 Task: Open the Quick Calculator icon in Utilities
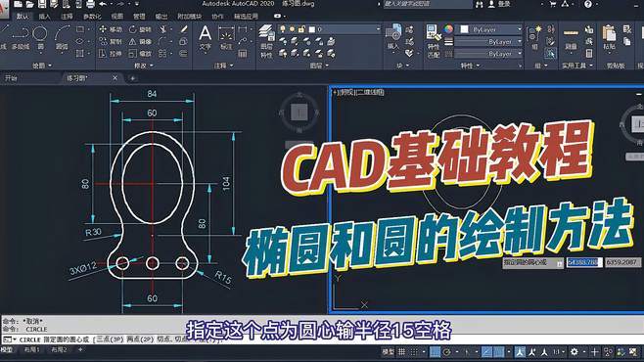coord(589,54)
